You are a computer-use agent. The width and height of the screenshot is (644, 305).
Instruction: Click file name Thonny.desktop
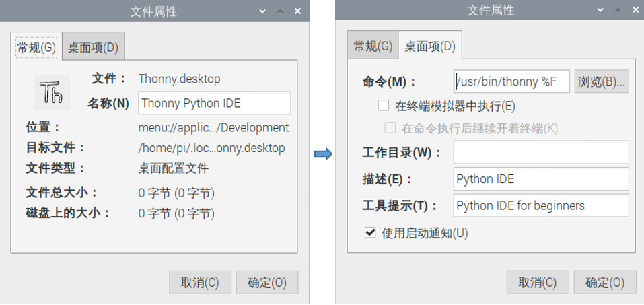tap(179, 79)
